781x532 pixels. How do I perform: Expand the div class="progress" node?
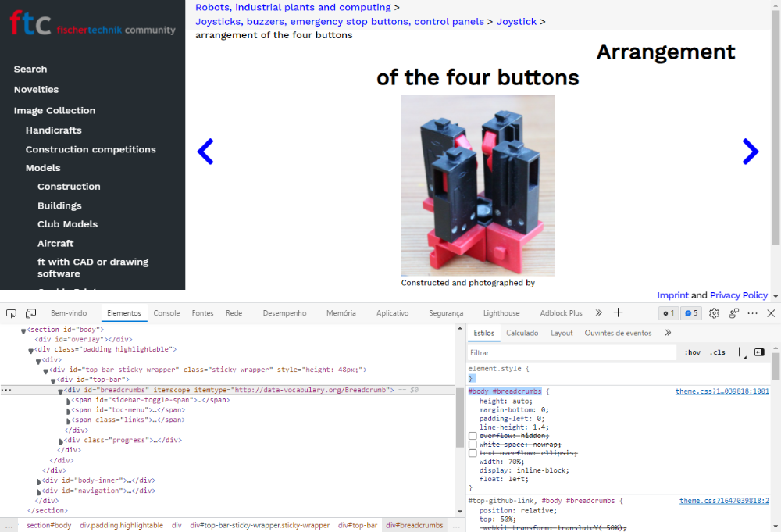tap(61, 441)
